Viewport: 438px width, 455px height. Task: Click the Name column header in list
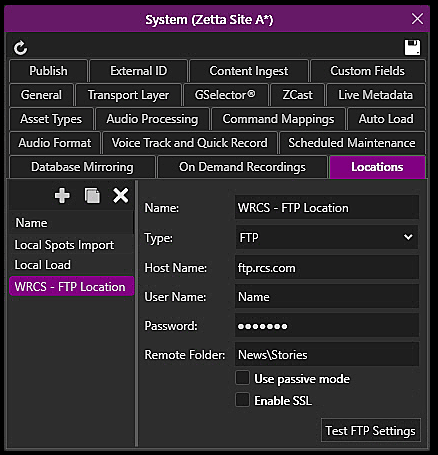click(71, 223)
